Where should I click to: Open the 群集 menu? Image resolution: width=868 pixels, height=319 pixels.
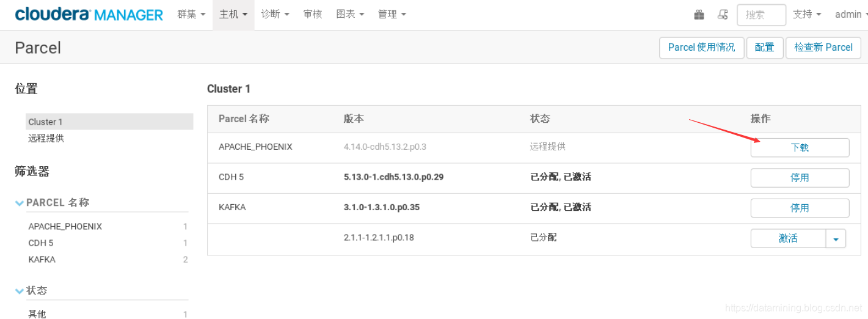(191, 14)
